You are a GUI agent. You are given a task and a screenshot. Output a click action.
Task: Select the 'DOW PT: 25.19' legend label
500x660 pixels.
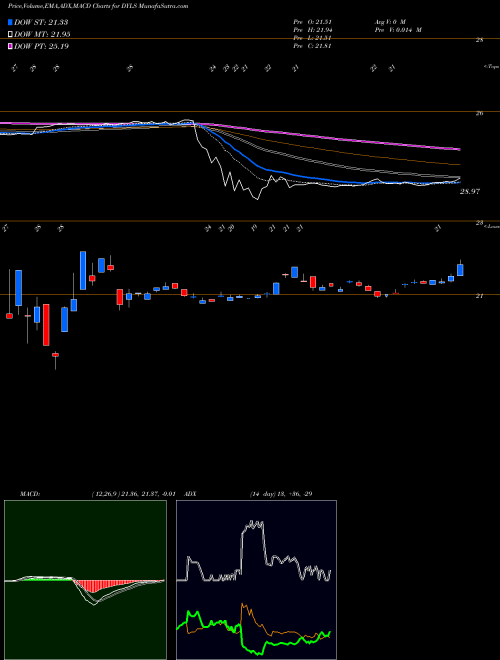point(41,46)
